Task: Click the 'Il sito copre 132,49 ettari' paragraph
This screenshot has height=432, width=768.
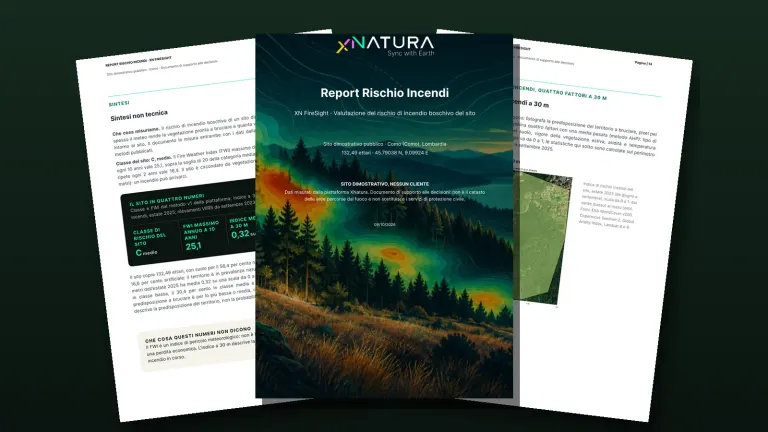Action: (192, 289)
